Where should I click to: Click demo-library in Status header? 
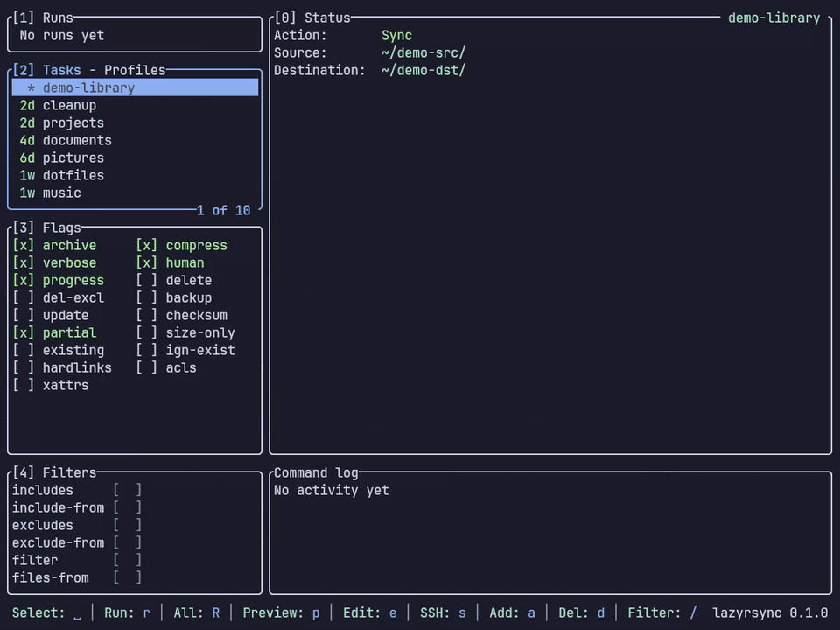tap(773, 17)
